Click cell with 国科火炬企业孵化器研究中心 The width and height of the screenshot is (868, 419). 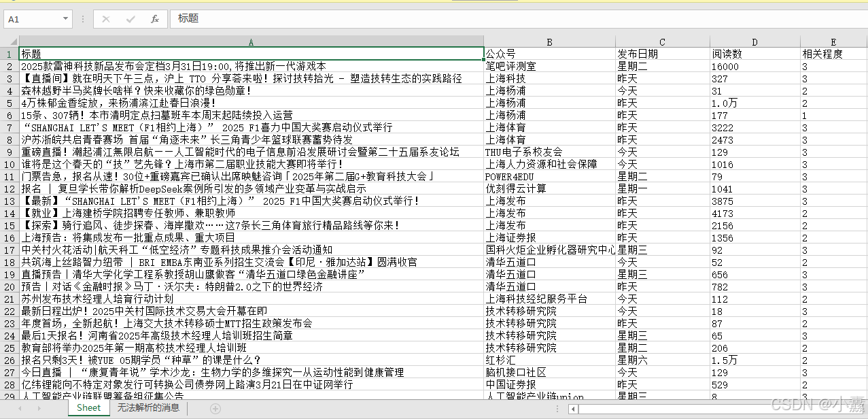pos(549,250)
